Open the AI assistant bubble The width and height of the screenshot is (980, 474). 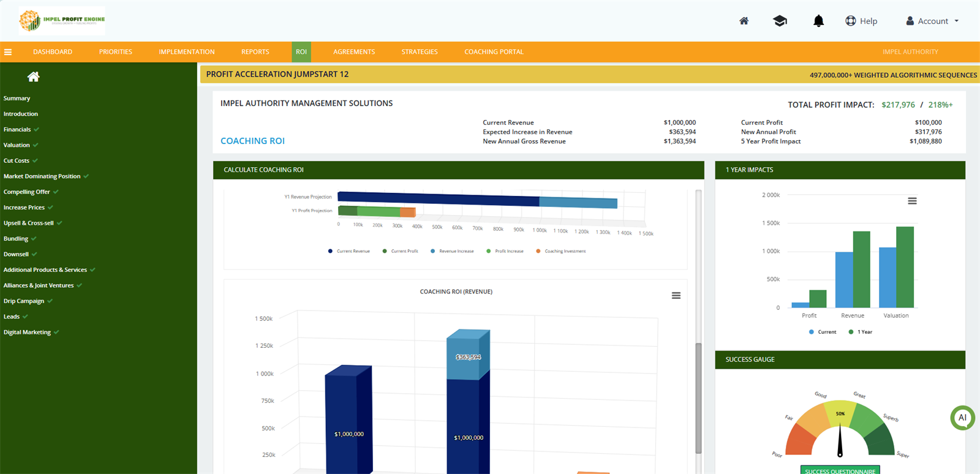coord(962,418)
